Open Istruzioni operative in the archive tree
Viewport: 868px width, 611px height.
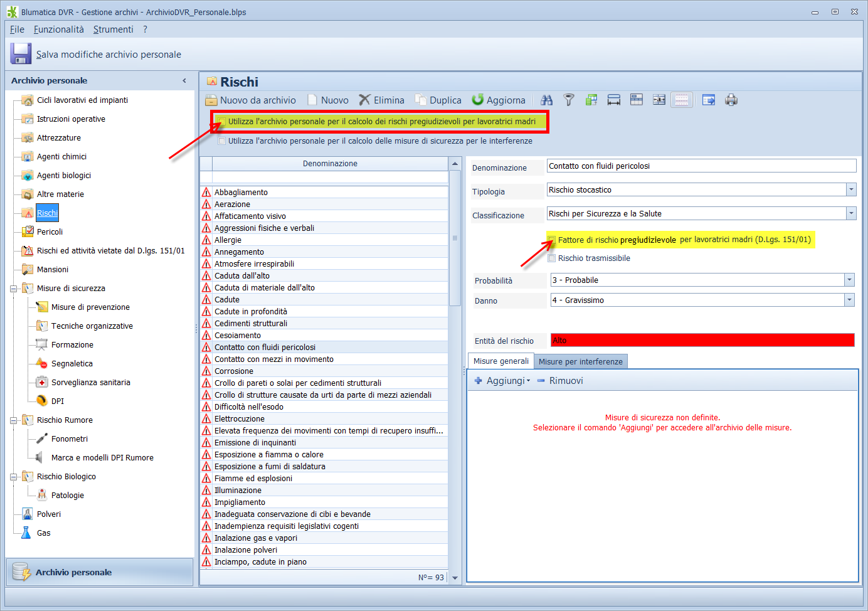tap(71, 119)
